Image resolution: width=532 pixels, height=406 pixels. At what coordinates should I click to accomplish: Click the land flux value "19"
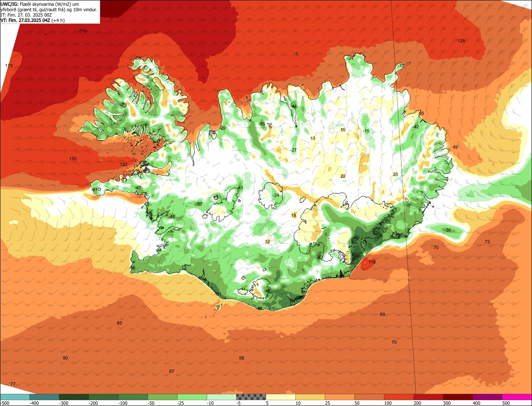(x=294, y=215)
